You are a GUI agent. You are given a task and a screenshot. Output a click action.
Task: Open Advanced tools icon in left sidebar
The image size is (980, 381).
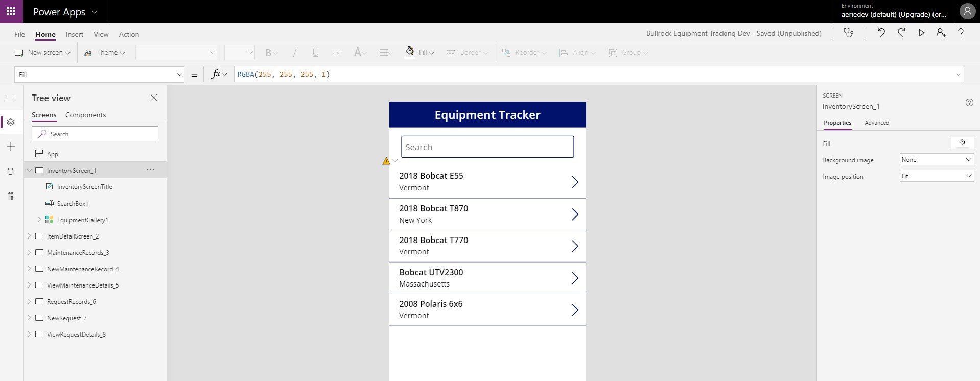tap(11, 196)
